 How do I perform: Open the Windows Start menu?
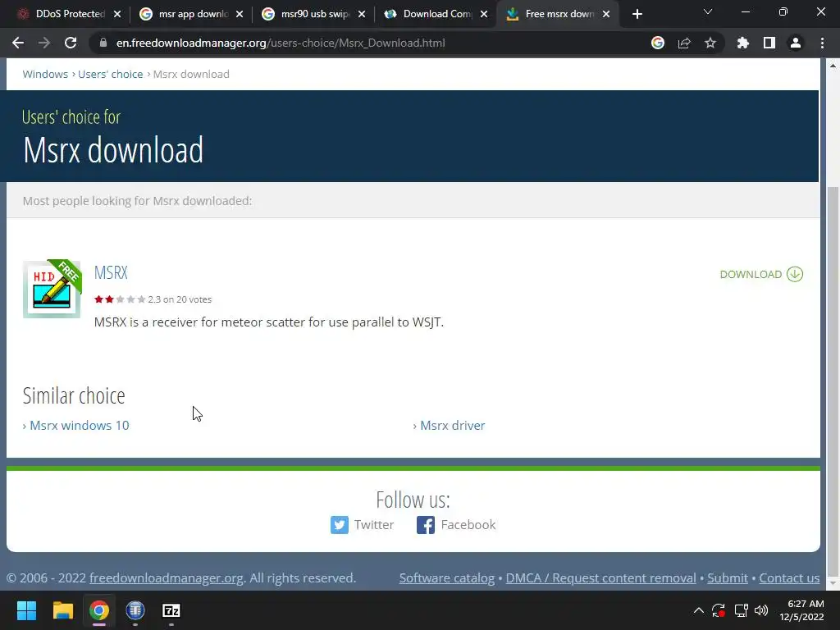(26, 610)
